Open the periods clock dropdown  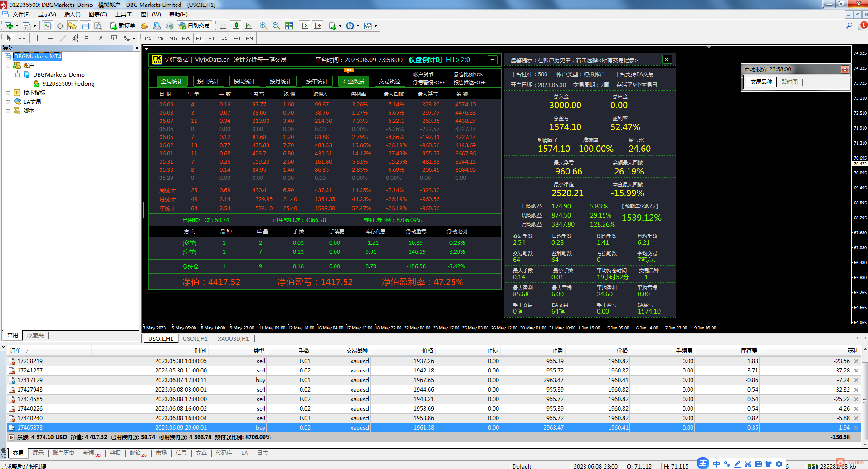click(x=352, y=26)
